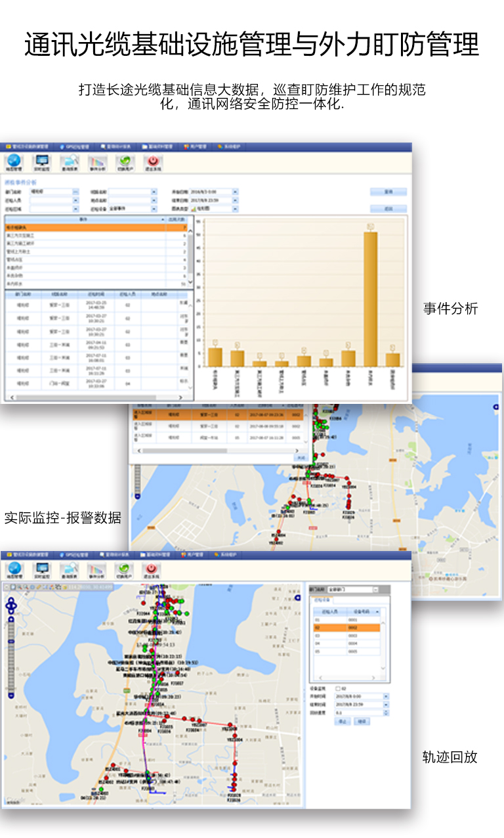Toggle the 02 device checkbox in playback panel

[x=338, y=688]
